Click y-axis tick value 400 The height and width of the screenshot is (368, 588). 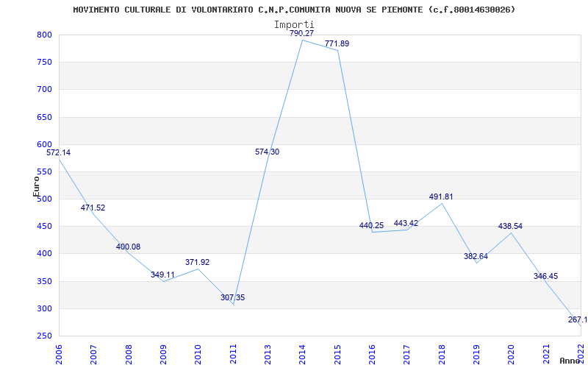pos(44,254)
